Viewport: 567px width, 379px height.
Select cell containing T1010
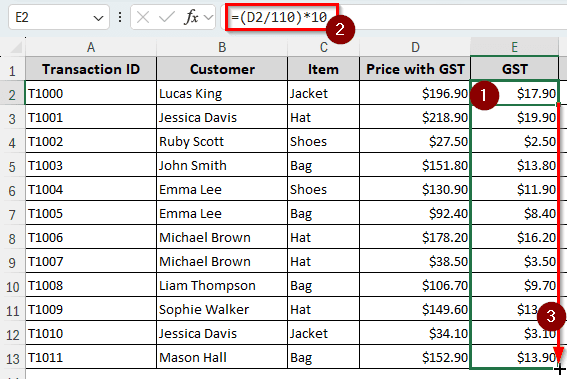[x=91, y=333]
